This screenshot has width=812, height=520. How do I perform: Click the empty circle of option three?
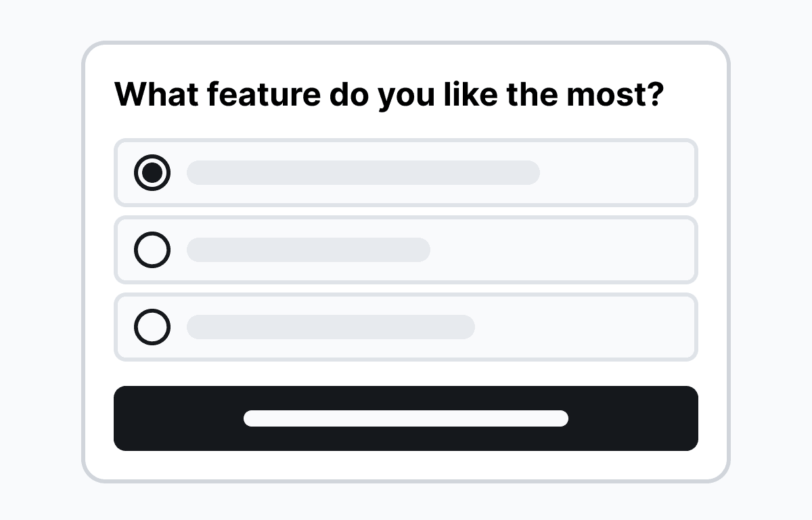pyautogui.click(x=152, y=327)
